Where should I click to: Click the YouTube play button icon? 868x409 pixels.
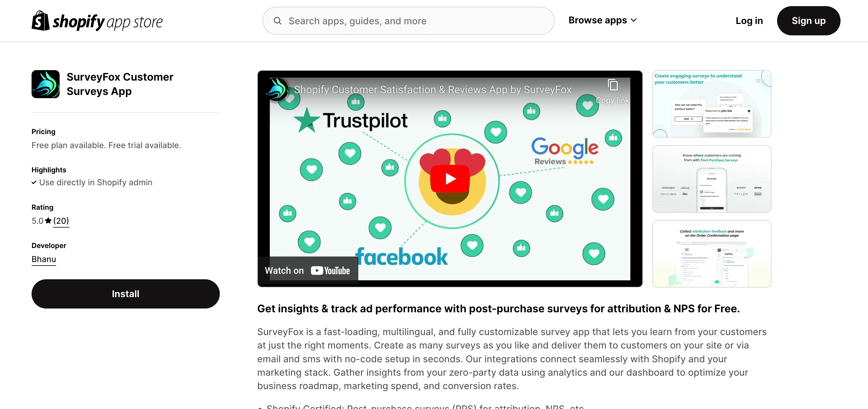point(449,178)
